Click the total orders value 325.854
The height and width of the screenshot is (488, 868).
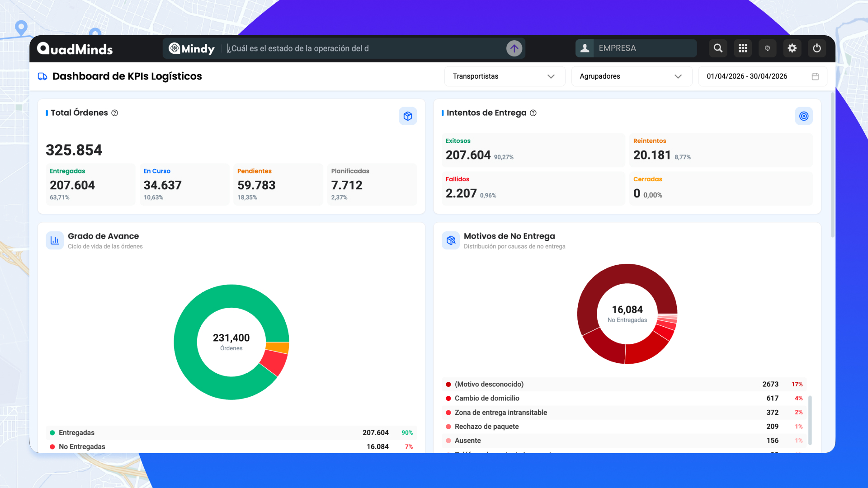tap(74, 150)
